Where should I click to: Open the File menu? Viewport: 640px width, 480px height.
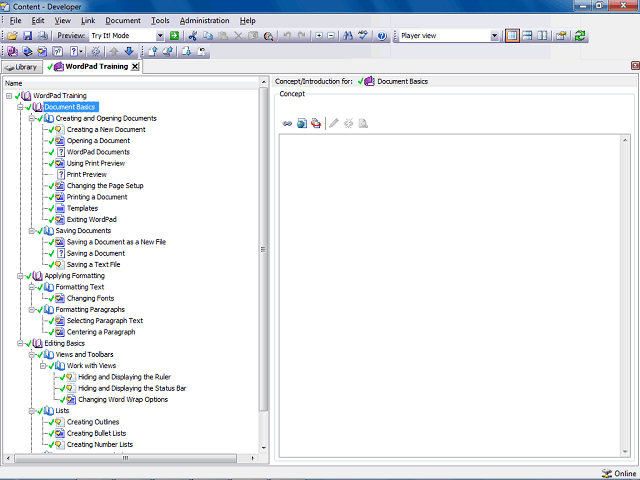[x=15, y=20]
